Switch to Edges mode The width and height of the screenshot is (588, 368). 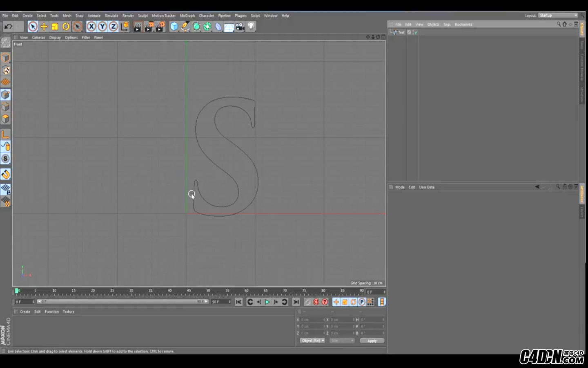coord(6,107)
